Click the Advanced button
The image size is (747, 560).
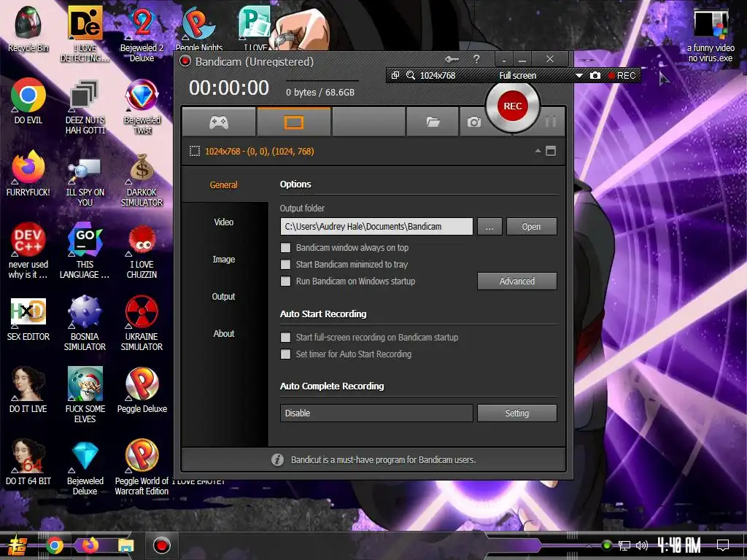pyautogui.click(x=517, y=281)
